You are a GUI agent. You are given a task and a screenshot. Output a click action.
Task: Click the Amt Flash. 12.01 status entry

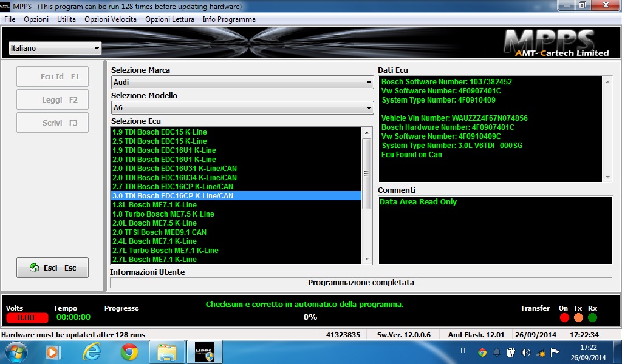(476, 335)
